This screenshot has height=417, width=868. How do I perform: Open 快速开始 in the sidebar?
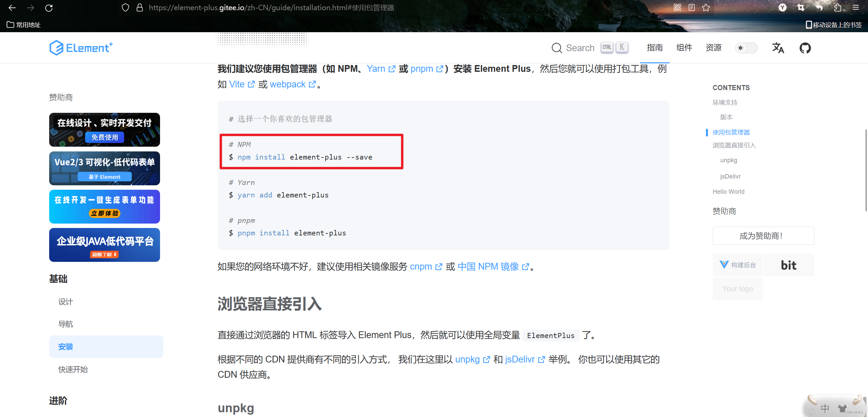coord(73,370)
